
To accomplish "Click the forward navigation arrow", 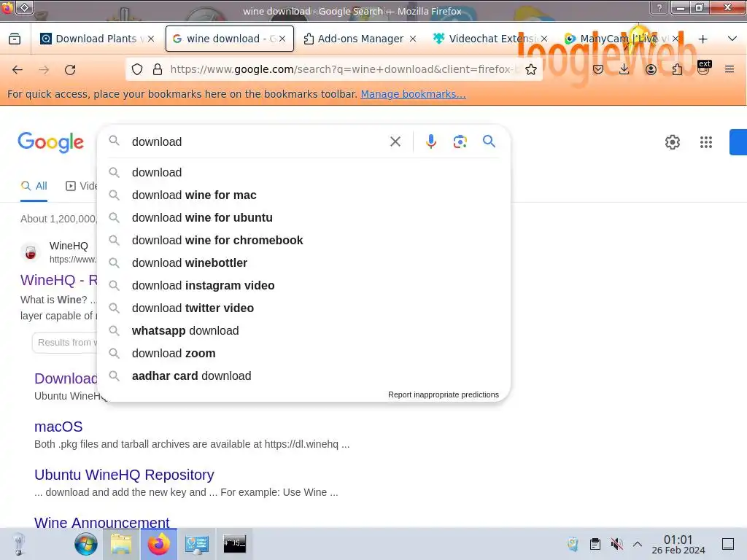I will pos(44,70).
